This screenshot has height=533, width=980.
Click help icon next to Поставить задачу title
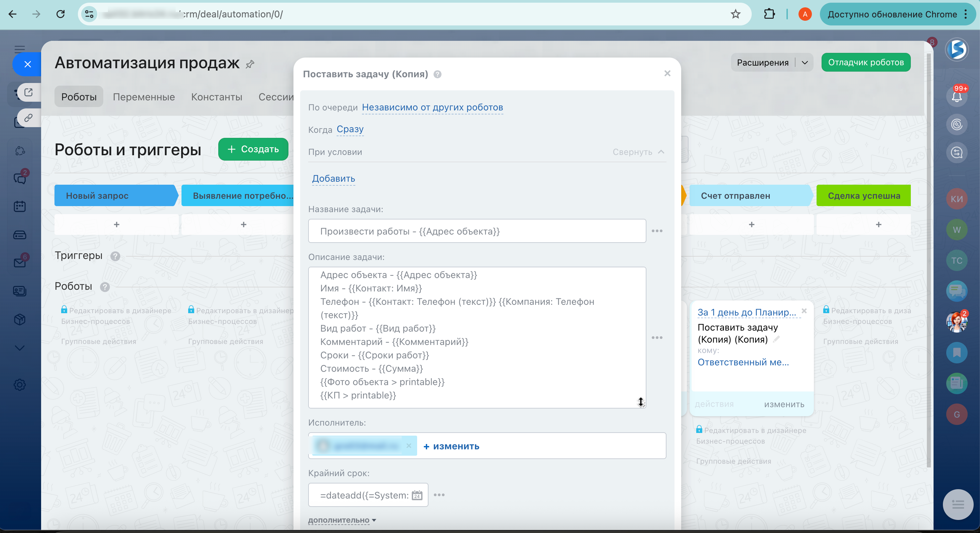tap(438, 74)
